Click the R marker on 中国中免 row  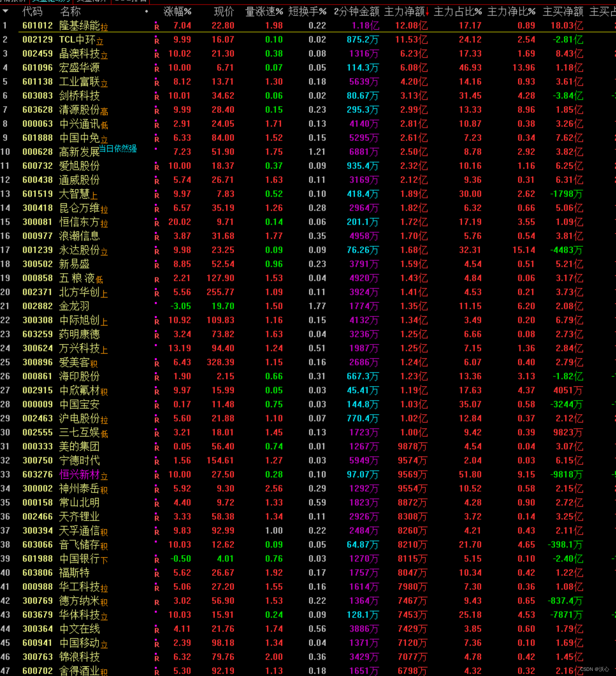pyautogui.click(x=157, y=139)
